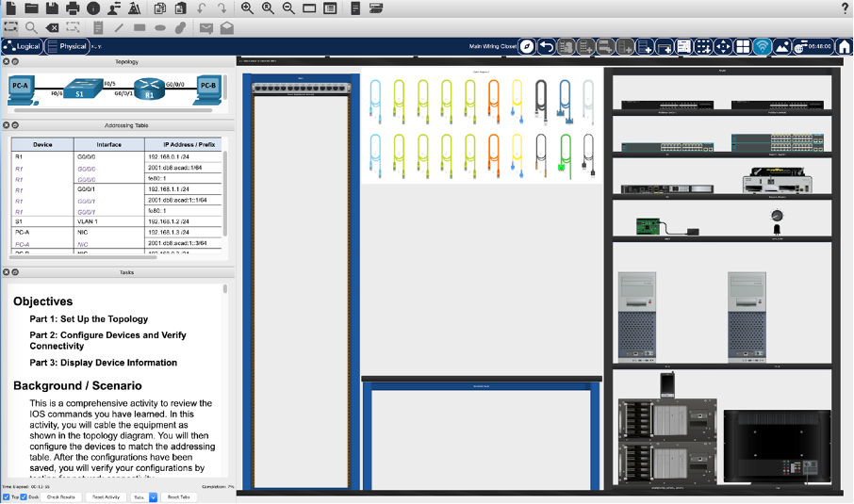
Task: Choose the Delete tool
Action: point(52,27)
